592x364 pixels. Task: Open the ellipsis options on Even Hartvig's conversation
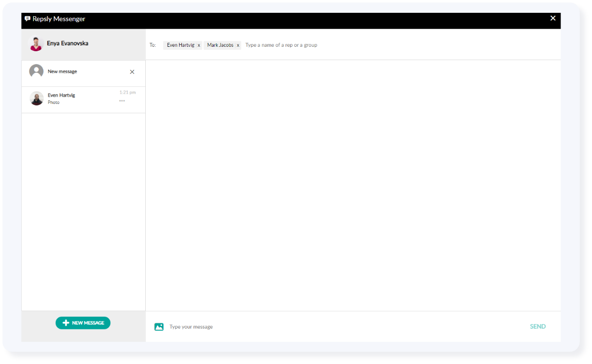coord(121,100)
